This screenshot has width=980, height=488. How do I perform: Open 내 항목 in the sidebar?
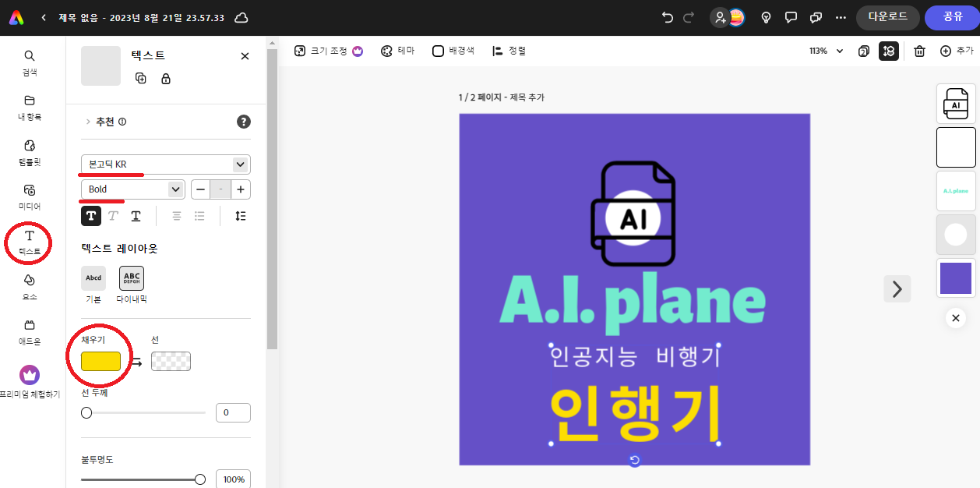tap(30, 108)
